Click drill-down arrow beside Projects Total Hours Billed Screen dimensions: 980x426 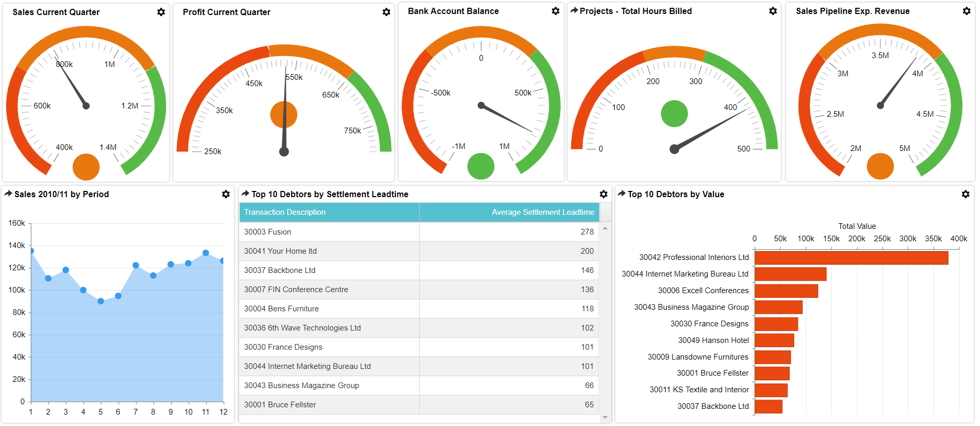click(x=574, y=10)
